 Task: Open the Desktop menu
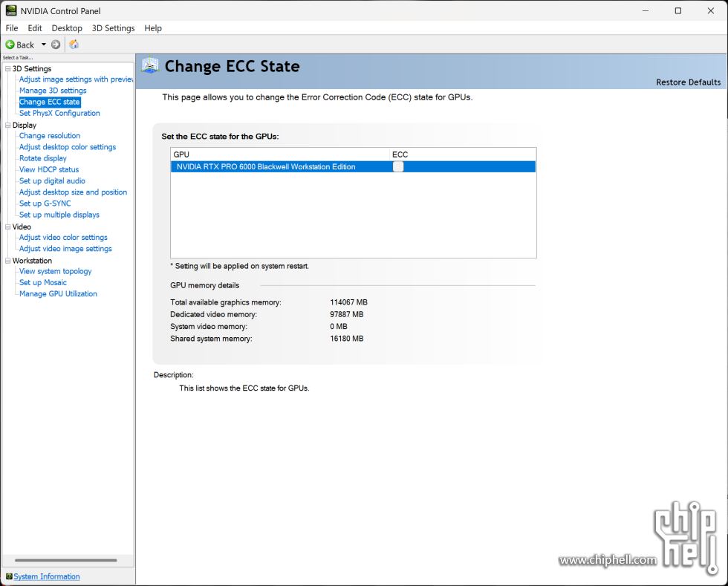67,28
